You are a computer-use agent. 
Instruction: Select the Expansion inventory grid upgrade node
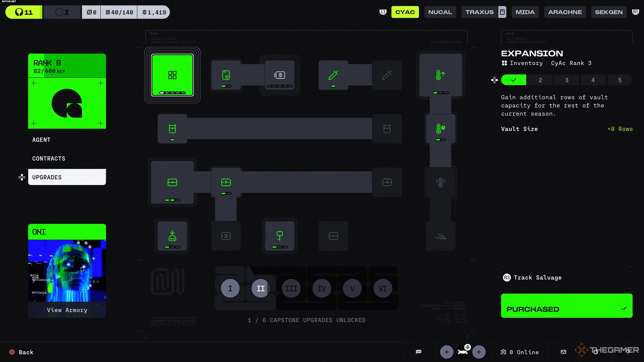tap(172, 75)
